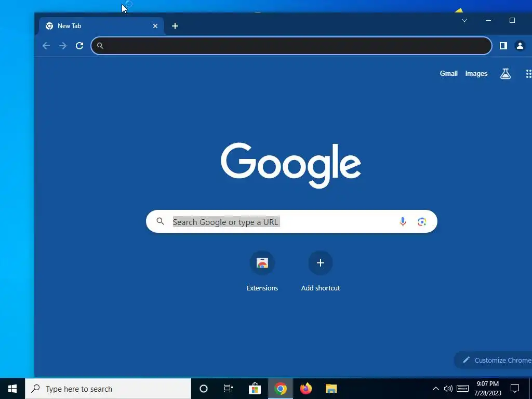Open the Windows Start menu

click(12, 389)
